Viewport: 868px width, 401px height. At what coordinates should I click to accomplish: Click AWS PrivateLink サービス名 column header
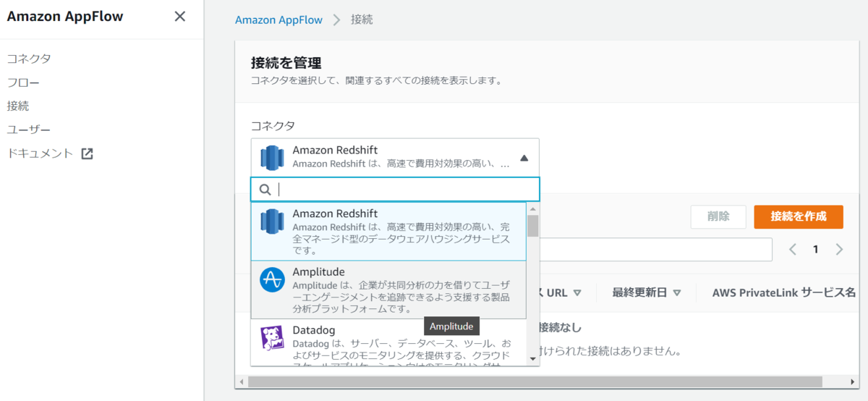[x=784, y=292]
